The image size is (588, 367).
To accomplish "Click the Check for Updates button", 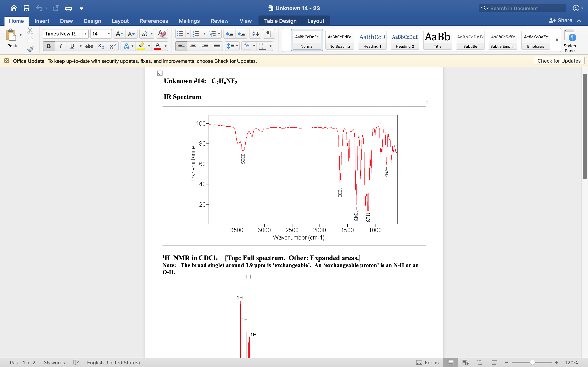I will (x=559, y=61).
